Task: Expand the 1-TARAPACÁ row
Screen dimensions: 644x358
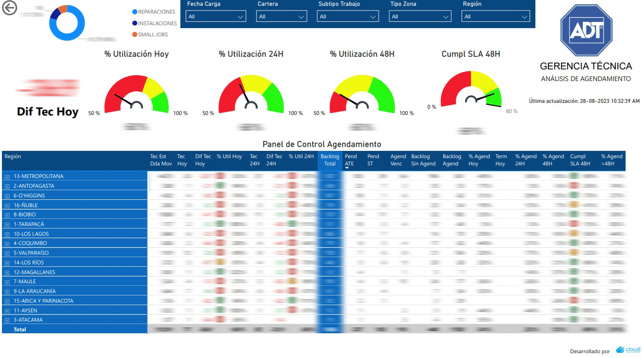Action: point(7,225)
